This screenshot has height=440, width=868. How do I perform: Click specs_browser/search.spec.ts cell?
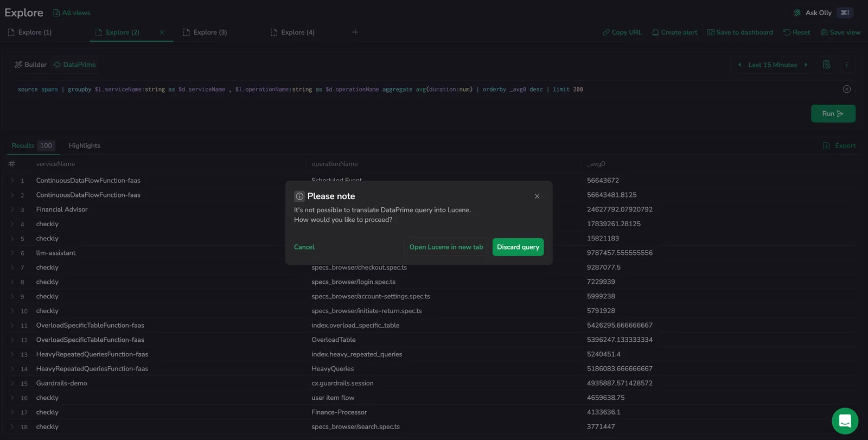[355, 427]
